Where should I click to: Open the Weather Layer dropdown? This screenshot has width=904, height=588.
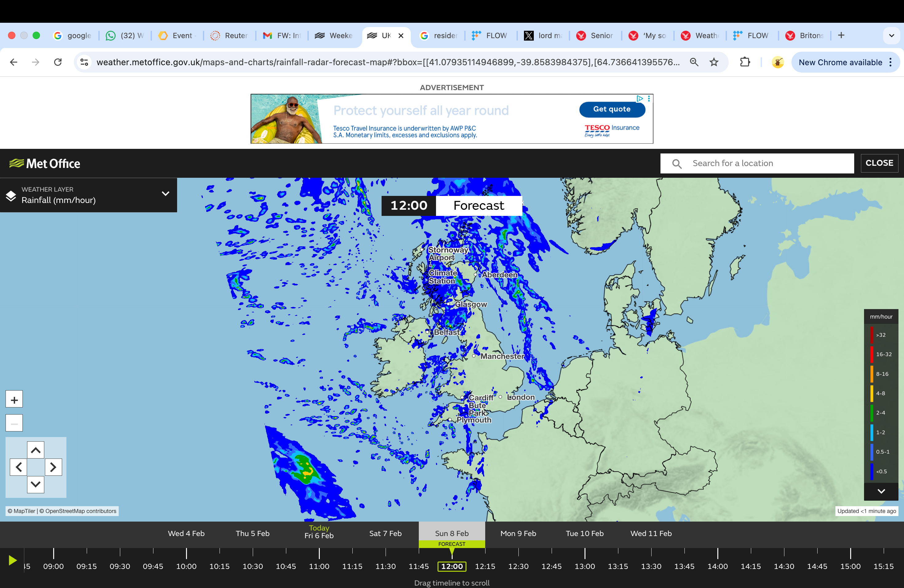click(165, 194)
